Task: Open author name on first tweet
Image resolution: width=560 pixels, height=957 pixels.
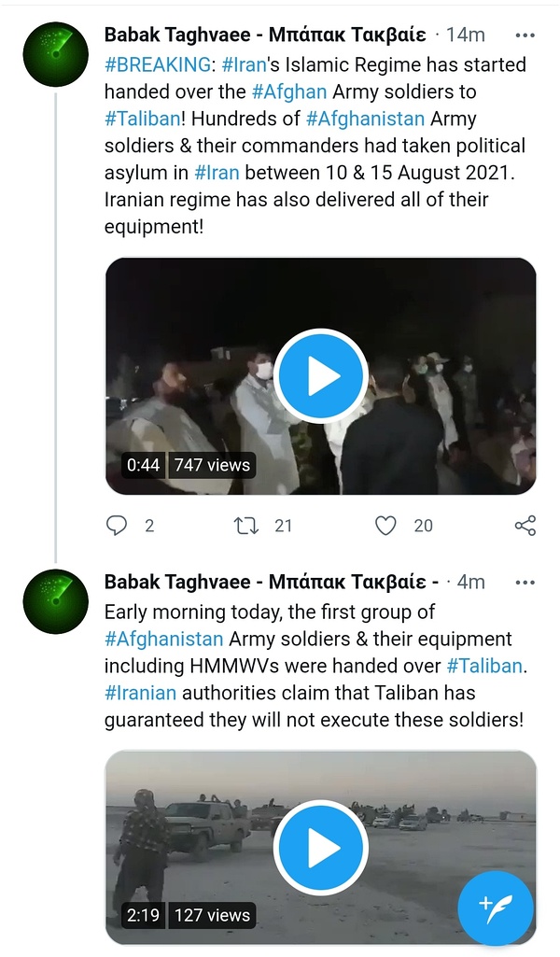Action: pos(265,35)
